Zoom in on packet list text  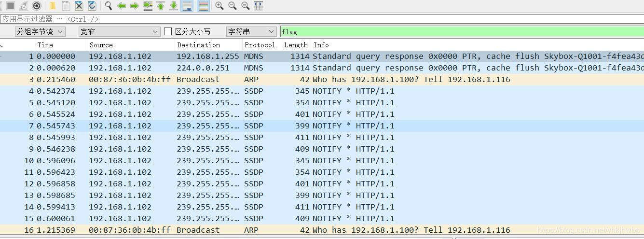point(219,6)
